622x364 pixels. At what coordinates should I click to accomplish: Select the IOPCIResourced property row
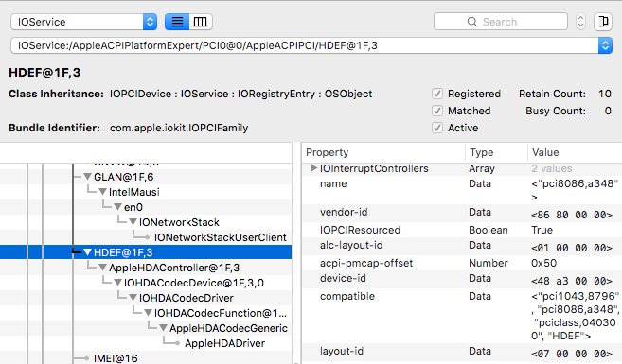click(462, 230)
